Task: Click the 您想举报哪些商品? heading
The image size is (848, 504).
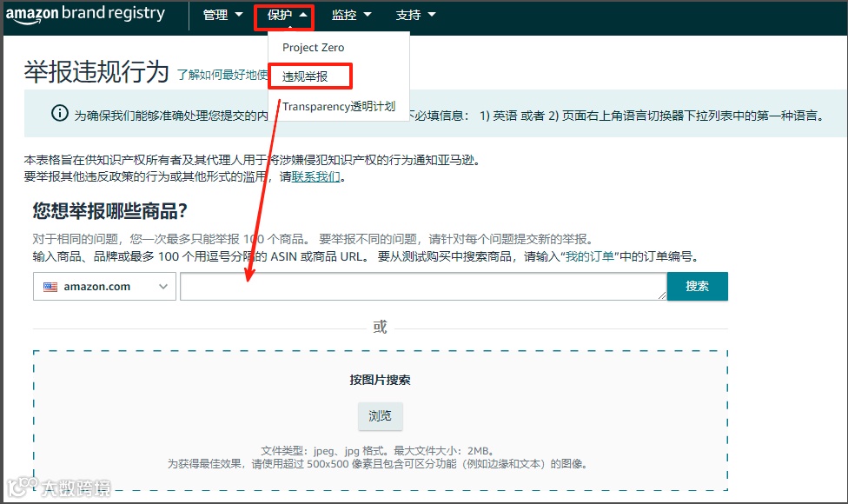Action: coord(109,210)
